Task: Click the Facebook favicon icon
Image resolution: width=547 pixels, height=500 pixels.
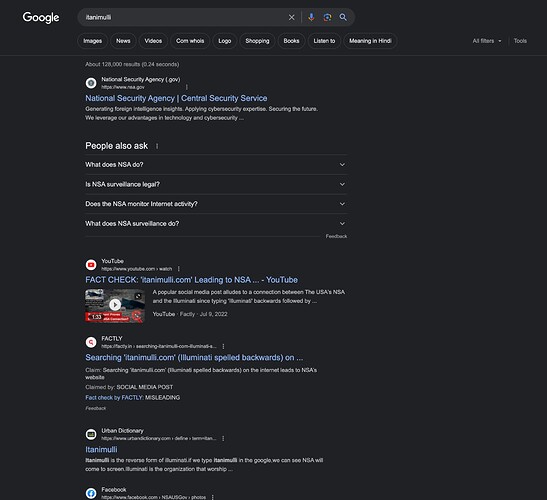Action: coord(91,493)
